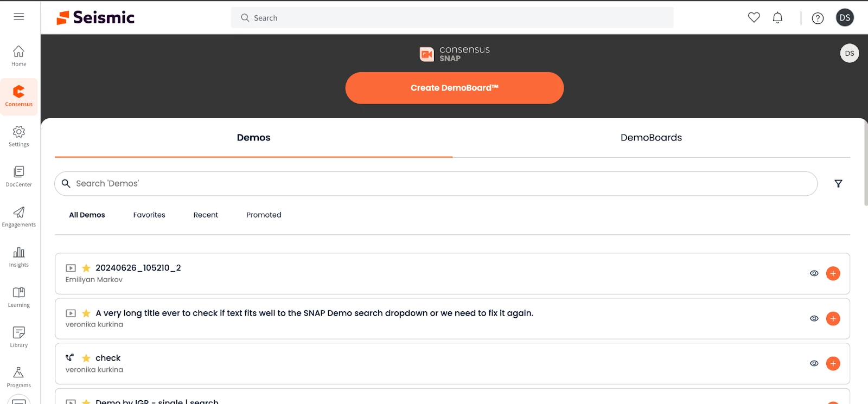Click the video icon of 20240626_105210_2
Screen dimensions: 868x404
tap(71, 268)
